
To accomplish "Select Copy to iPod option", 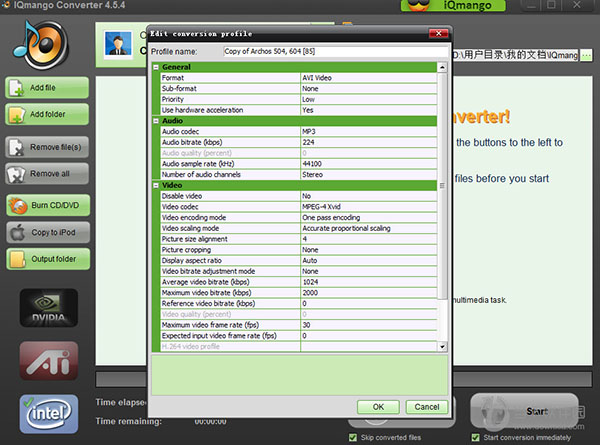I will 48,232.
